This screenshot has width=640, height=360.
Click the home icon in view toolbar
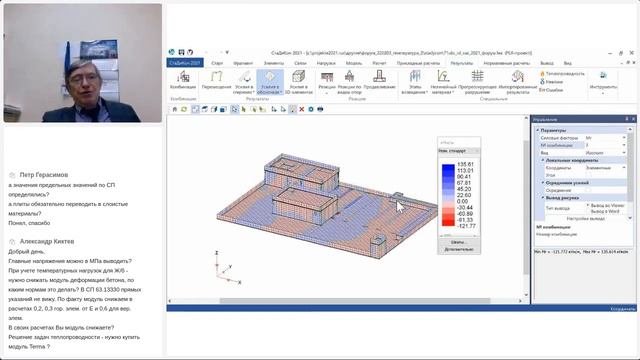[175, 109]
